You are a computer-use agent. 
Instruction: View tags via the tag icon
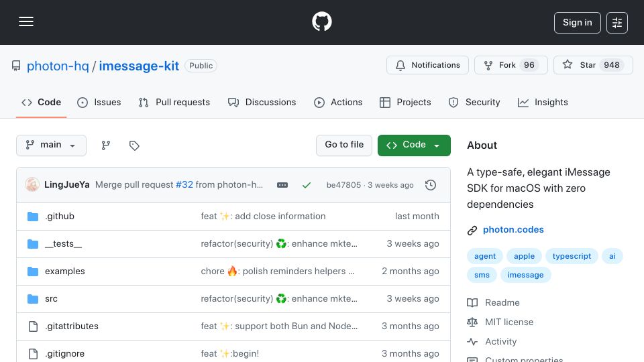tap(134, 145)
